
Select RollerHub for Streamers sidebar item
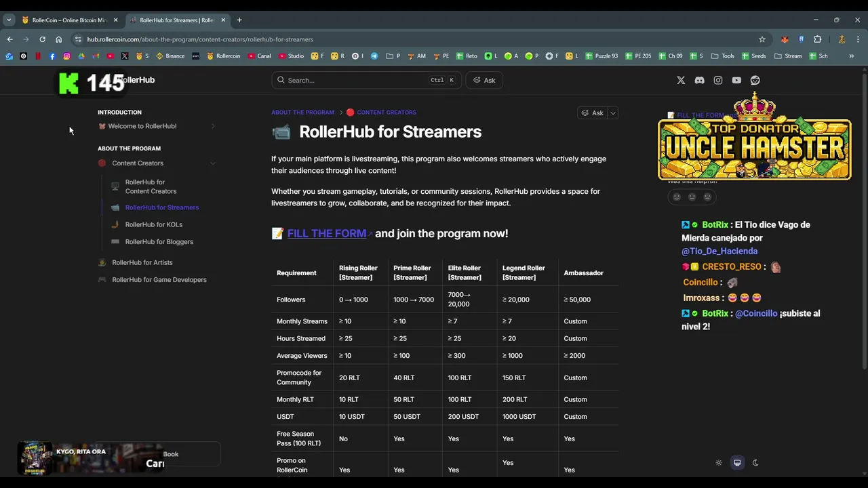click(x=162, y=207)
